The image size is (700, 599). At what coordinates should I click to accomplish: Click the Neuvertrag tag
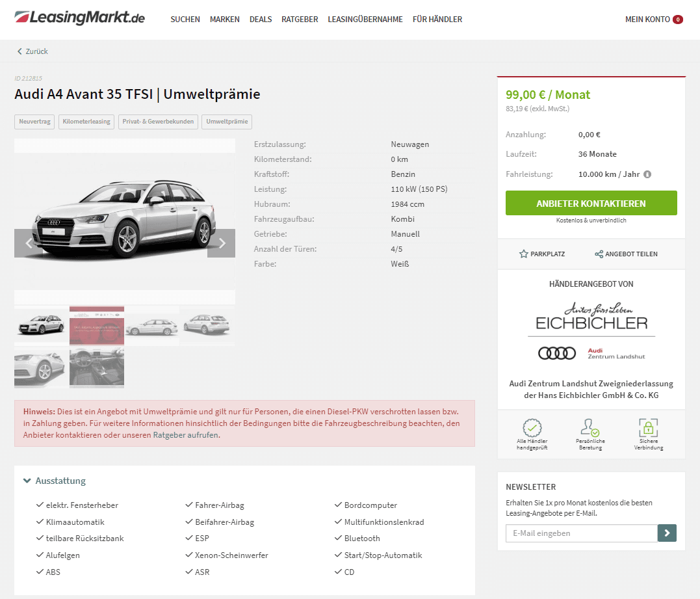(x=34, y=122)
